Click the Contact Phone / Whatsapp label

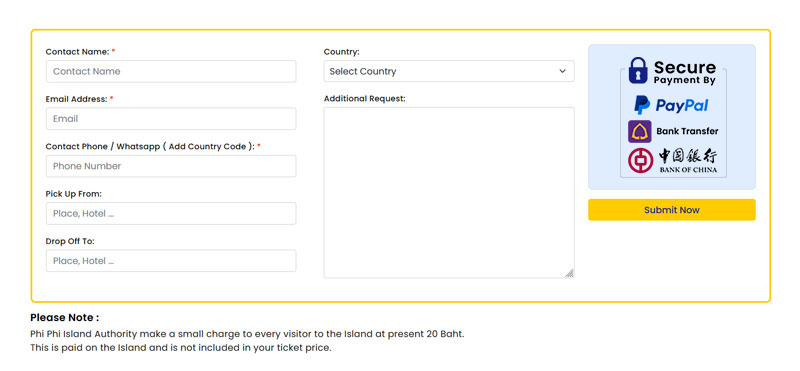[x=150, y=146]
